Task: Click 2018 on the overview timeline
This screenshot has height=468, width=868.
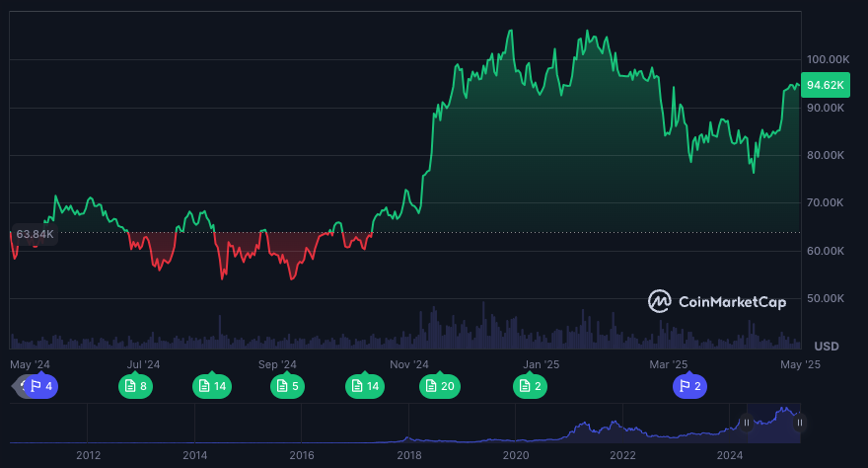Action: click(408, 455)
